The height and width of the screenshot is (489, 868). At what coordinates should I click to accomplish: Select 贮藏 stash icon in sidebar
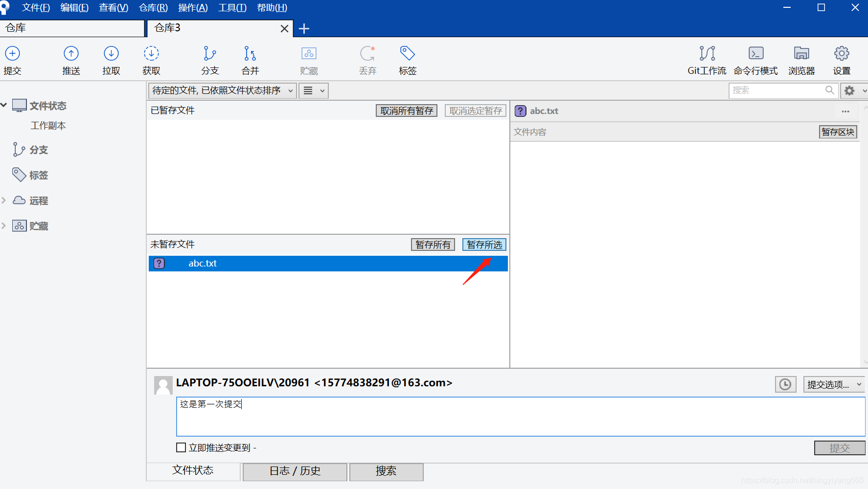pos(19,225)
